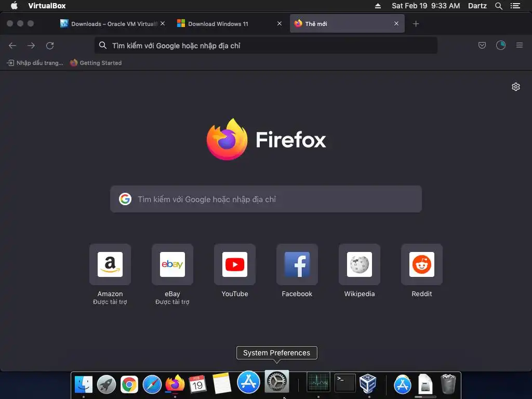
Task: Open Getting Started bookmark
Action: click(x=96, y=63)
